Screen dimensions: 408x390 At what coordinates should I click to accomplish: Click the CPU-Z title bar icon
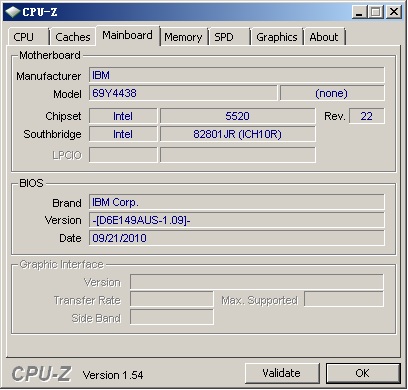click(13, 12)
